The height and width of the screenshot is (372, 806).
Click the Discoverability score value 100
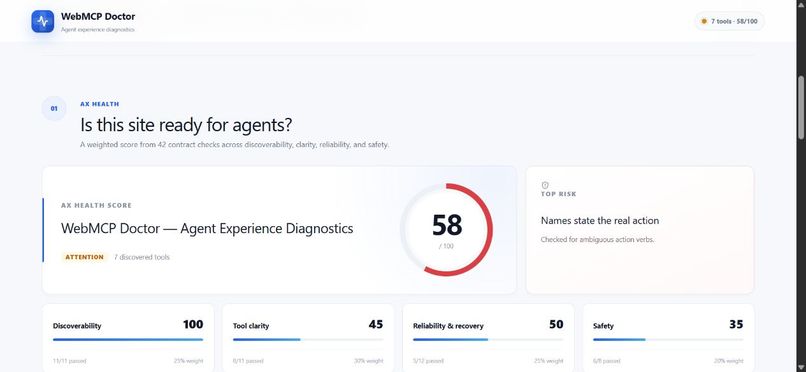pos(193,325)
